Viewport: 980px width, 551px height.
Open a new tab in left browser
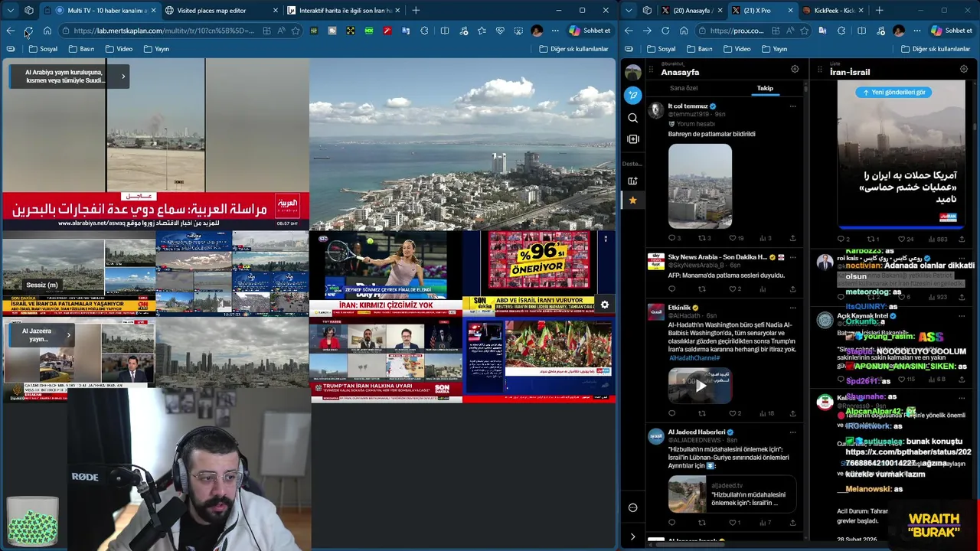tap(416, 11)
